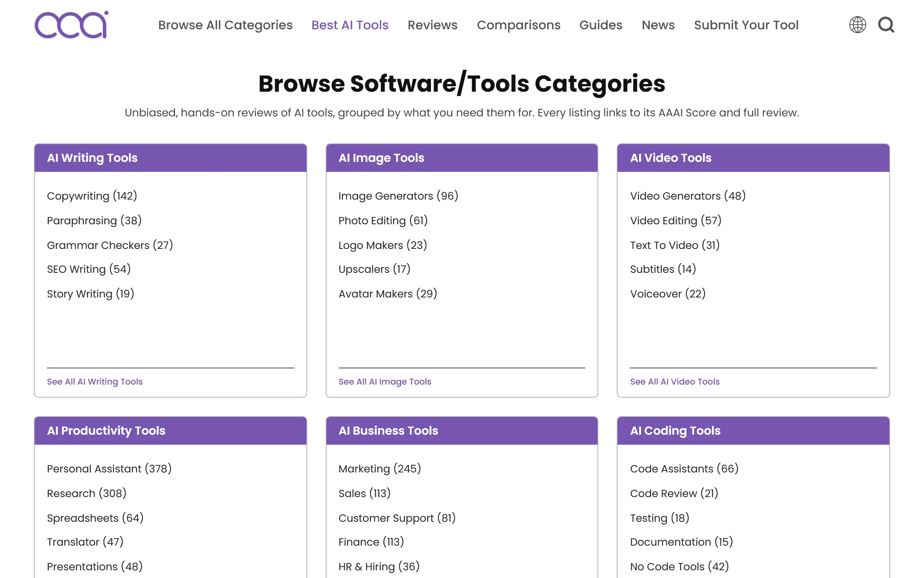Open Story Writing (19)
The image size is (924, 578).
90,294
